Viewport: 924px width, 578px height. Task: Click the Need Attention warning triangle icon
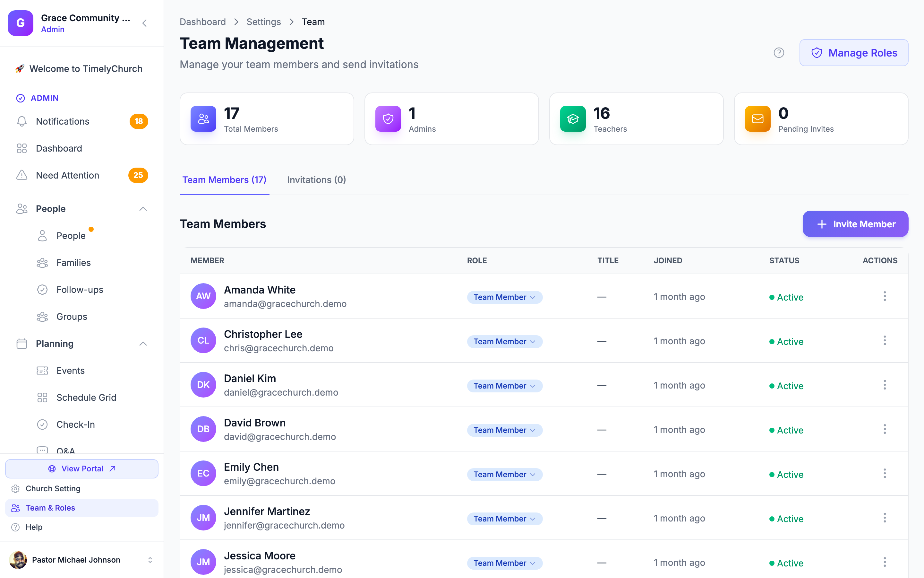[x=22, y=175]
